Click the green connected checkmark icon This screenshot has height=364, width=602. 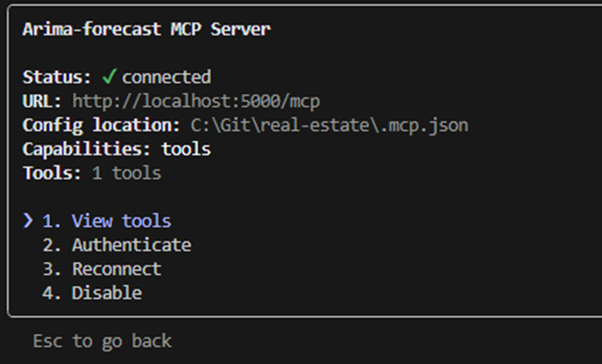109,77
